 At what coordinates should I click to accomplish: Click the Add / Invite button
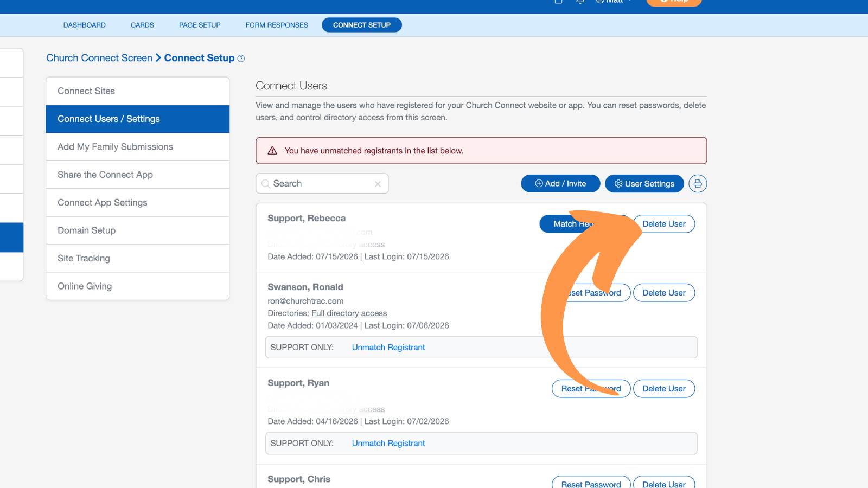click(x=560, y=183)
